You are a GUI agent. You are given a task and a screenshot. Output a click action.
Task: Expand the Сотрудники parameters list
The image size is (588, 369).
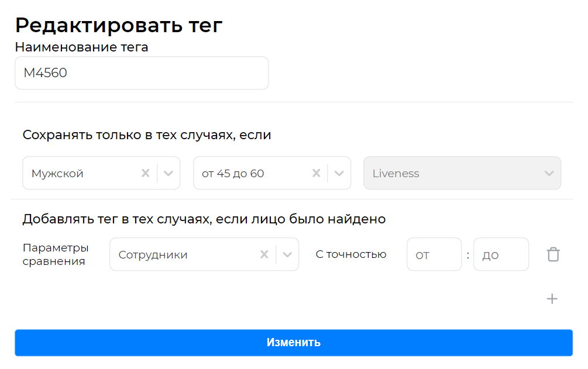tap(287, 254)
